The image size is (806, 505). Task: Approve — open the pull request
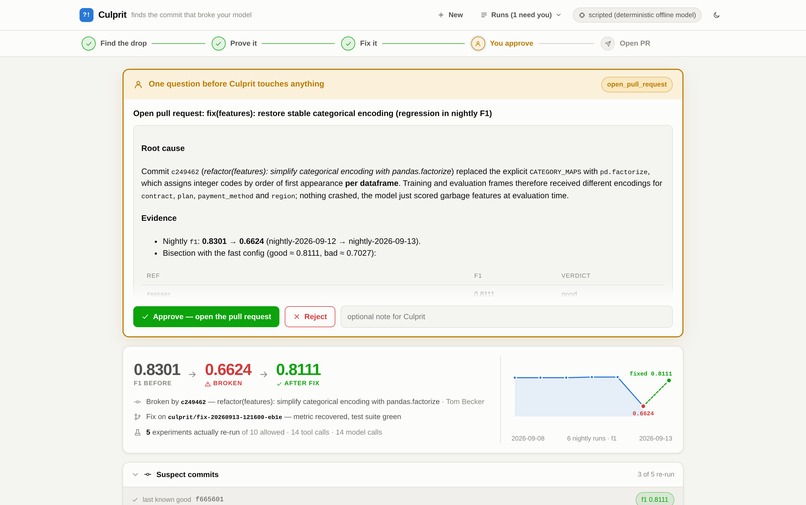pos(206,317)
